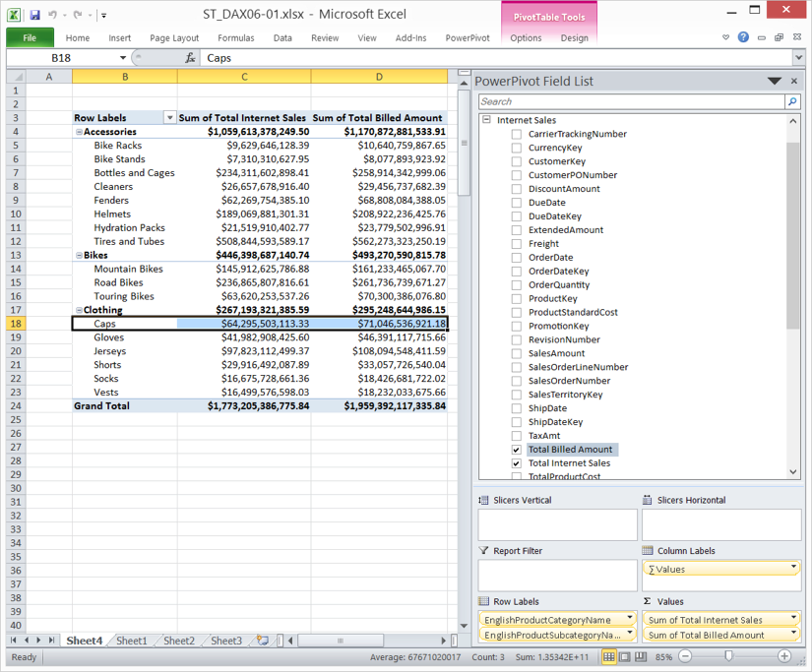Image resolution: width=812 pixels, height=672 pixels.
Task: Uncheck the Total Billed Amount field
Action: point(517,450)
